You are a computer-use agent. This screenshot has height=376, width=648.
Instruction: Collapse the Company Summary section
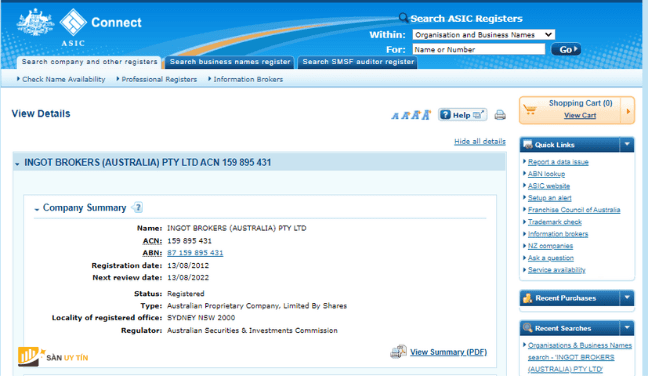point(37,209)
